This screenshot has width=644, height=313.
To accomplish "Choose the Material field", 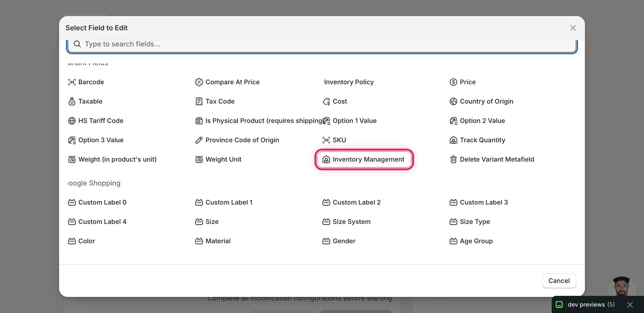I will coord(213,241).
